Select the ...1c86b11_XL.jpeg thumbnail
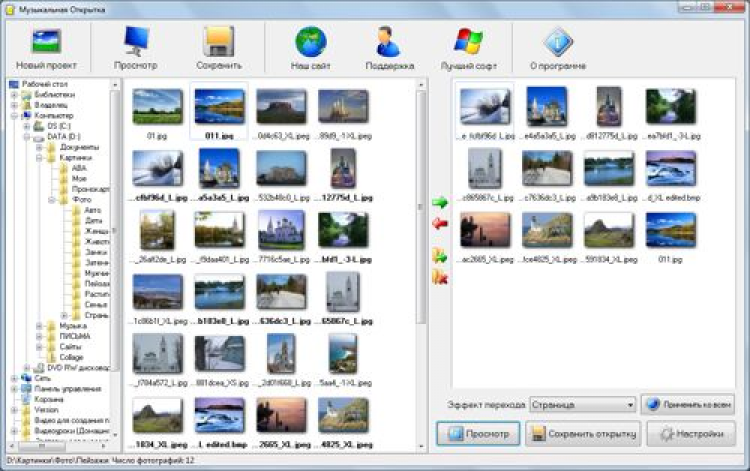The height and width of the screenshot is (471, 750). tap(157, 292)
